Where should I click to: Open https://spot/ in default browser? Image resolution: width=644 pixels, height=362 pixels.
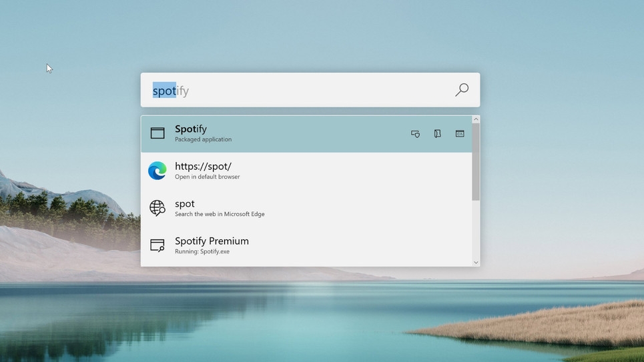(x=306, y=171)
